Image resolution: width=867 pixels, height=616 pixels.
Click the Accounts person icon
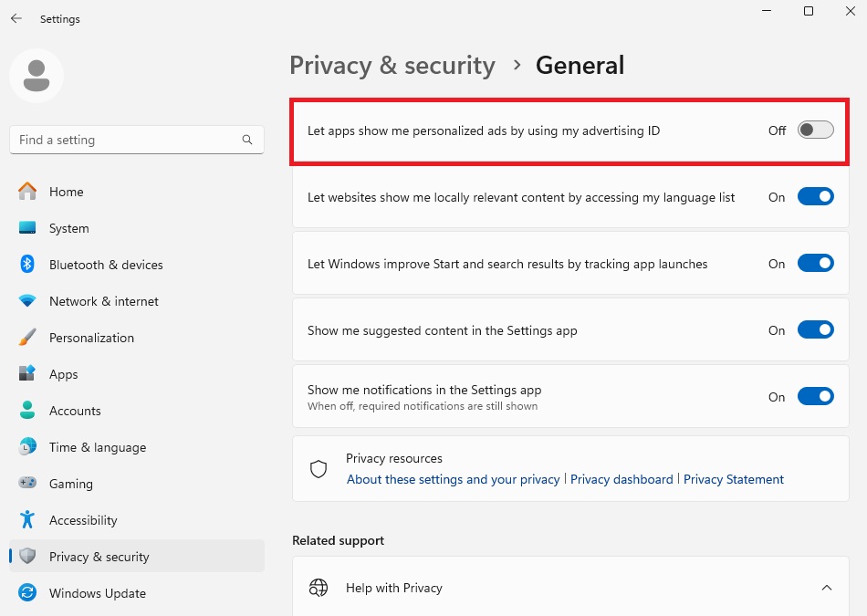(27, 411)
